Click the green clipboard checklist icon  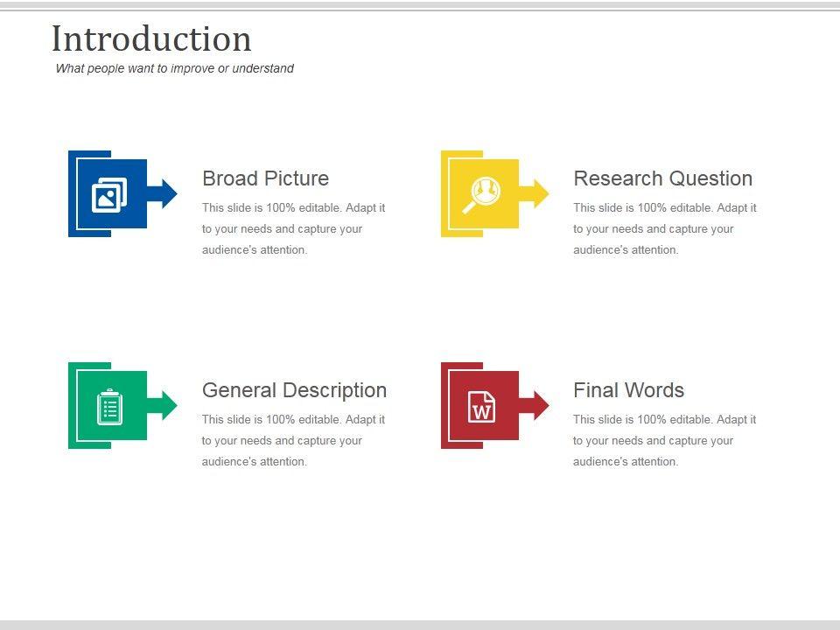110,407
